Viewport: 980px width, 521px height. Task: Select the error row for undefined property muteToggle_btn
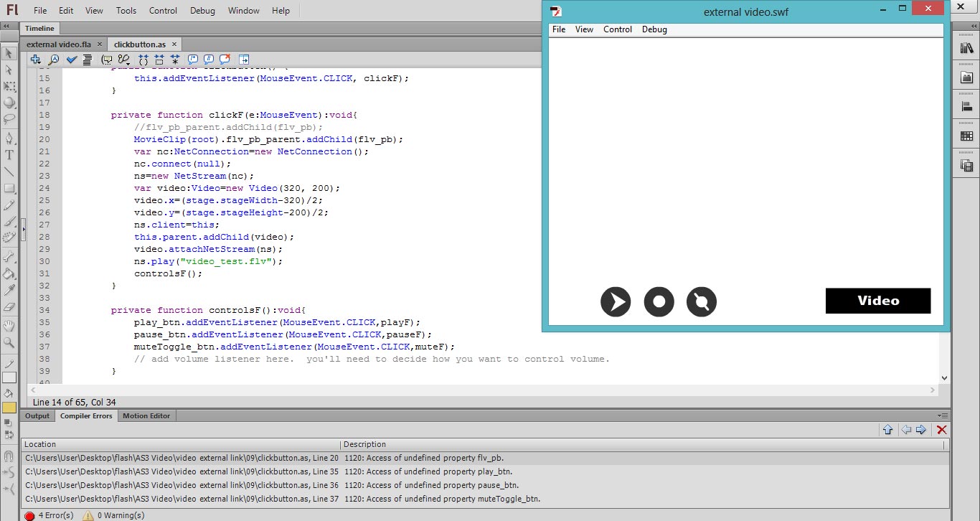484,499
